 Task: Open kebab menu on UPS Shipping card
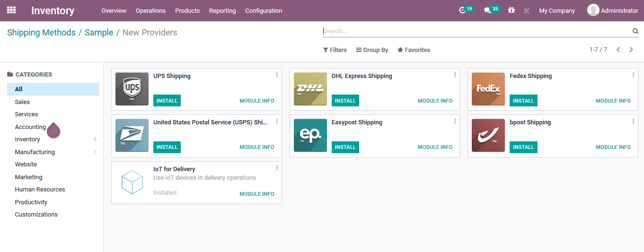(x=277, y=75)
